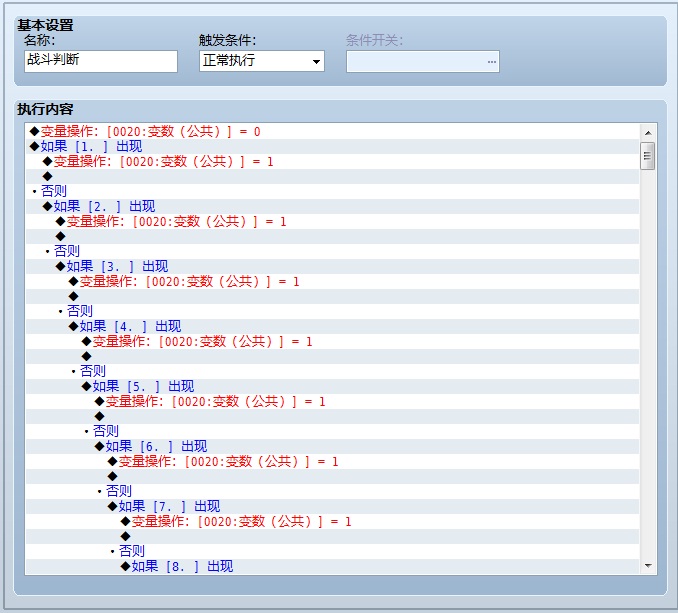Screen dimensions: 678x613
Task: Select the 如果 [7. ] 出现 condition line
Action: (332, 507)
